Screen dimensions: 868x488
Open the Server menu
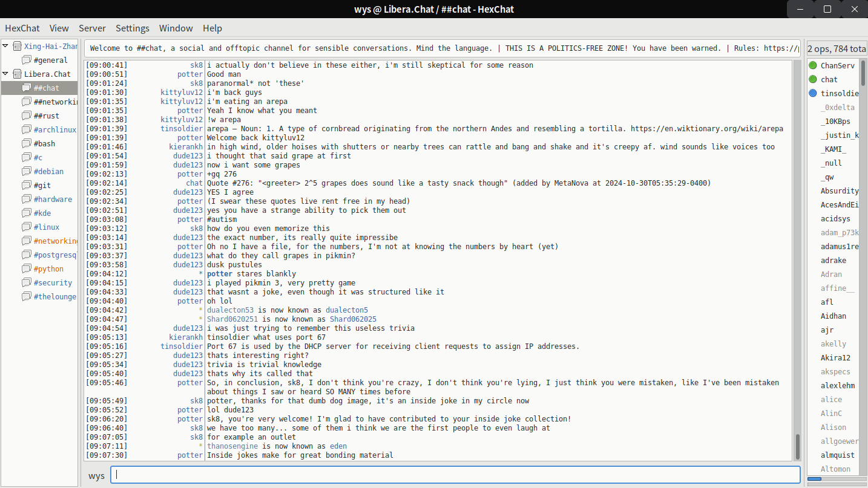[92, 28]
